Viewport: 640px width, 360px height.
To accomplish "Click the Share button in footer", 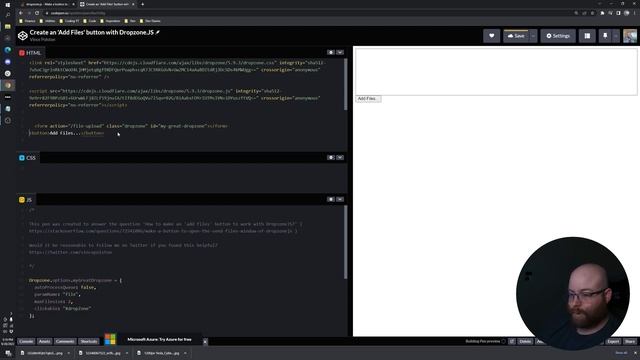I will tap(630, 341).
